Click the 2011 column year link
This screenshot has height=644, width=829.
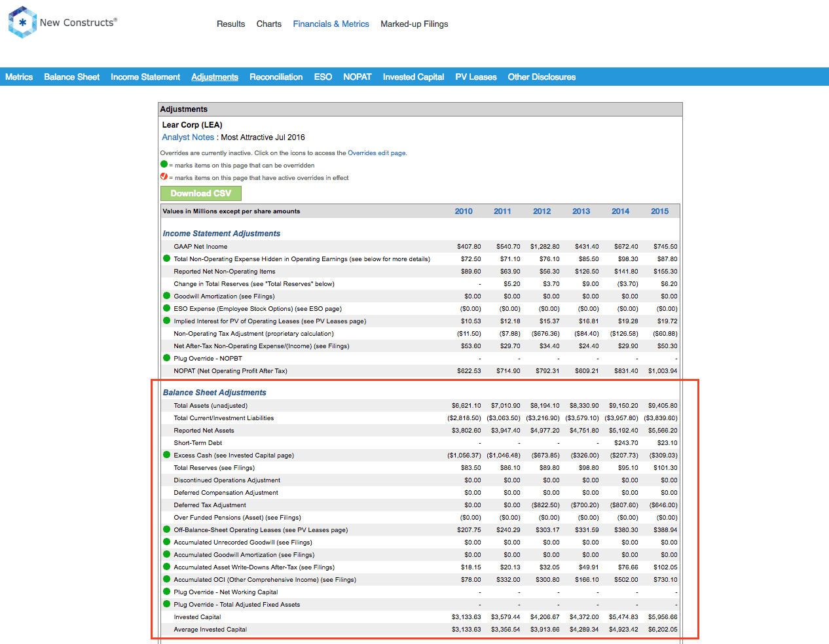(x=503, y=211)
